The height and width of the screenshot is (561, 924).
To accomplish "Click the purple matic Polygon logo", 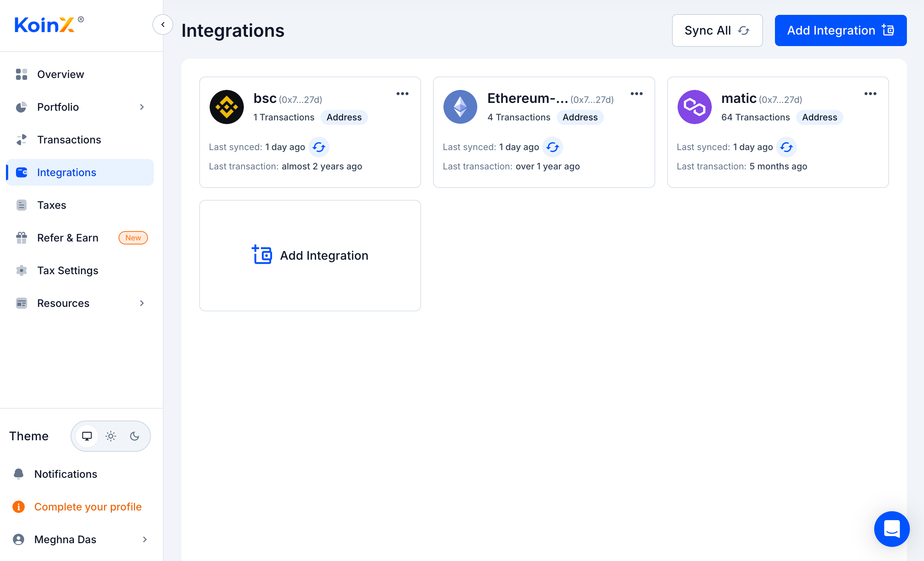I will [694, 107].
